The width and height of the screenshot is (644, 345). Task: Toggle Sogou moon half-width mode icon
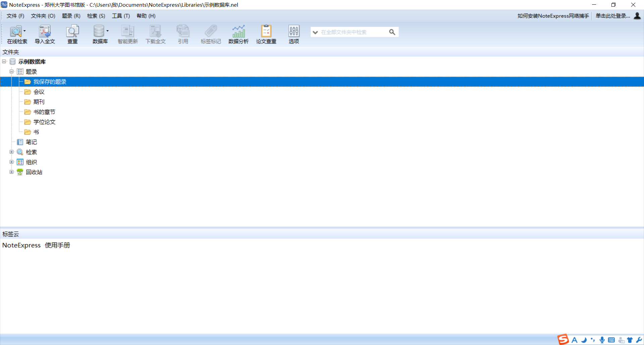pos(584,340)
